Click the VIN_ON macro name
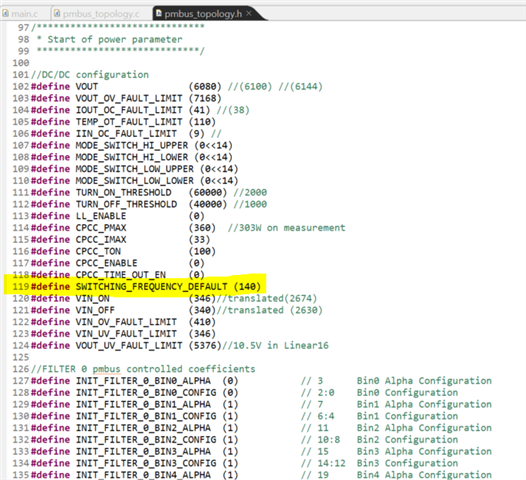526x480 pixels. point(93,299)
